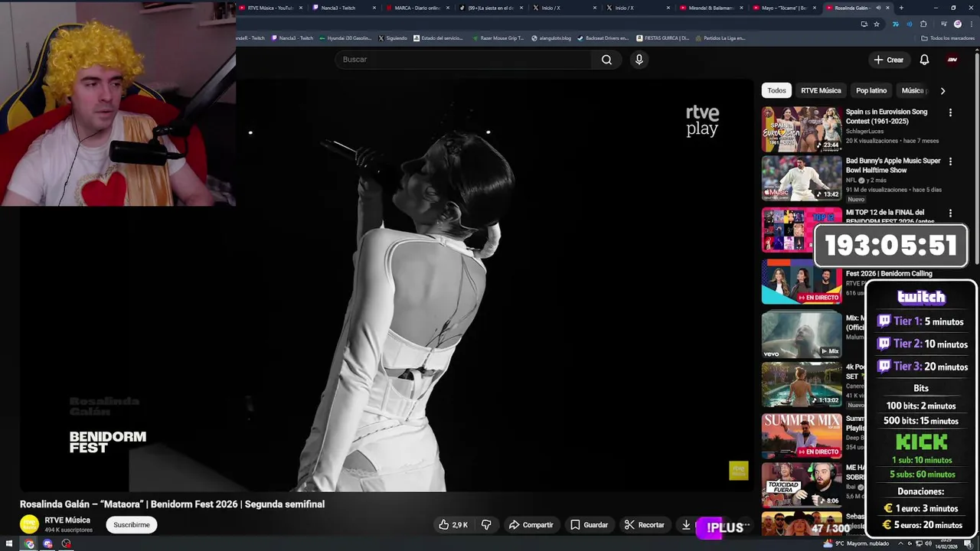Viewport: 980px width, 551px height.
Task: Click the YouTube search magnifier button
Action: point(606,60)
